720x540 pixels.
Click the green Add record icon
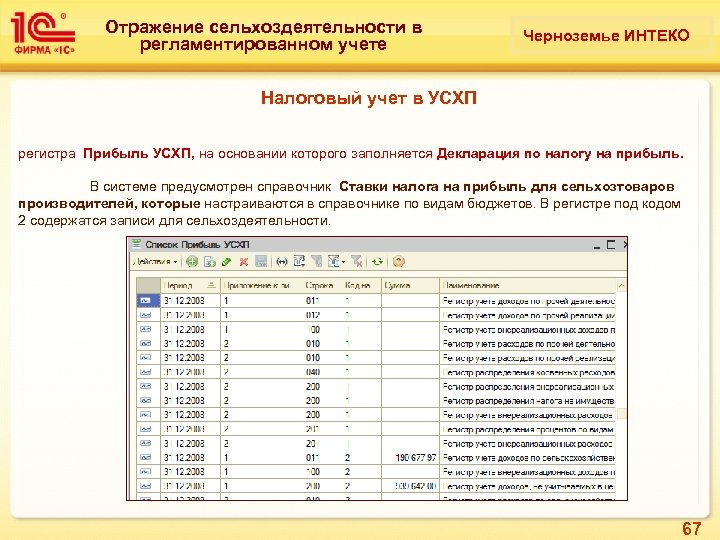tap(192, 262)
